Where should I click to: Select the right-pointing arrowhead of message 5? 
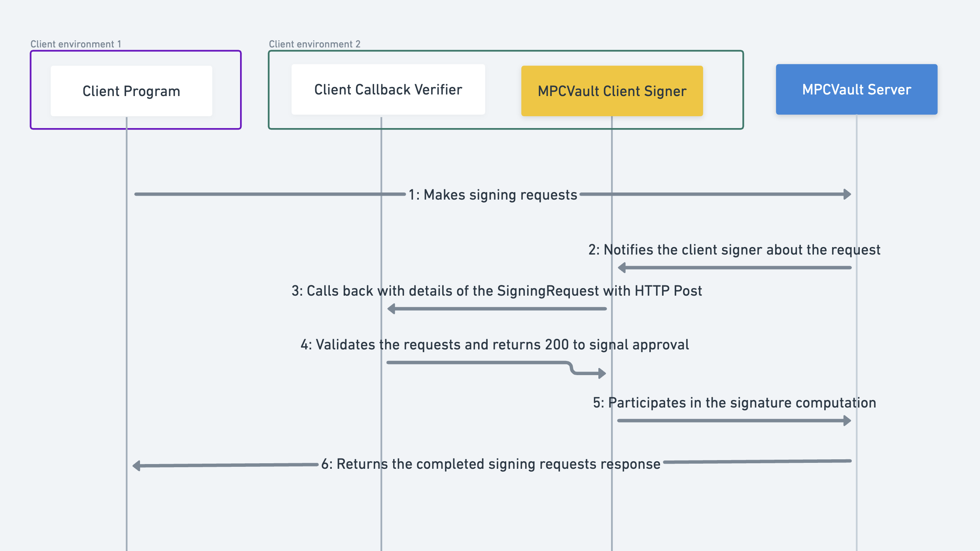(847, 421)
